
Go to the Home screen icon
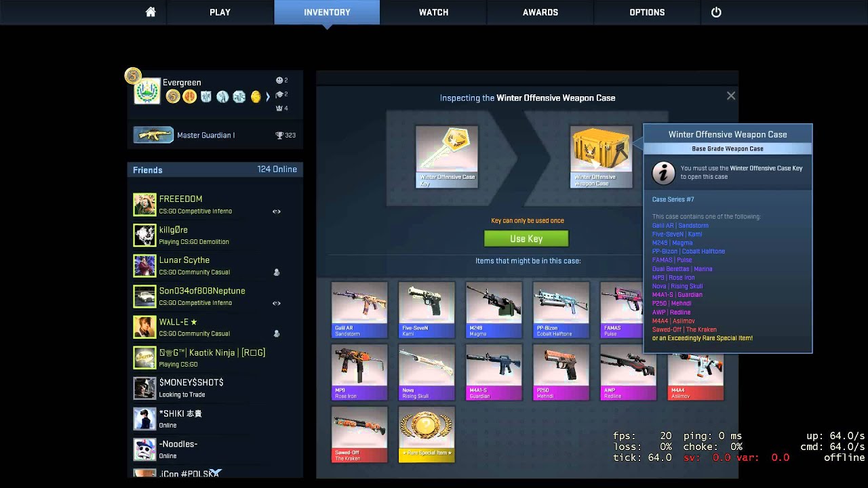151,12
